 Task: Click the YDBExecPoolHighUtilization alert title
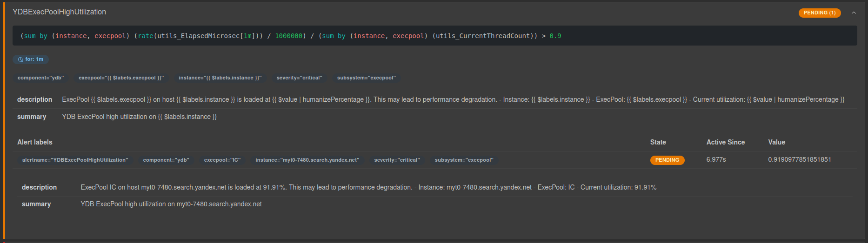click(59, 12)
